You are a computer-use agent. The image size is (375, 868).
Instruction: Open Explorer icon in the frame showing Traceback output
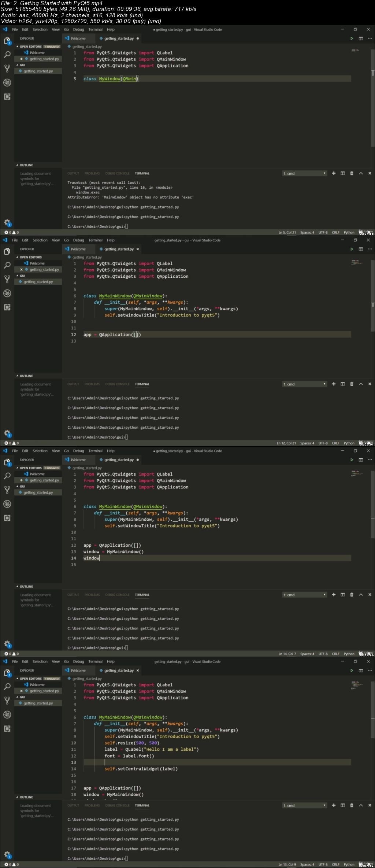click(7, 41)
